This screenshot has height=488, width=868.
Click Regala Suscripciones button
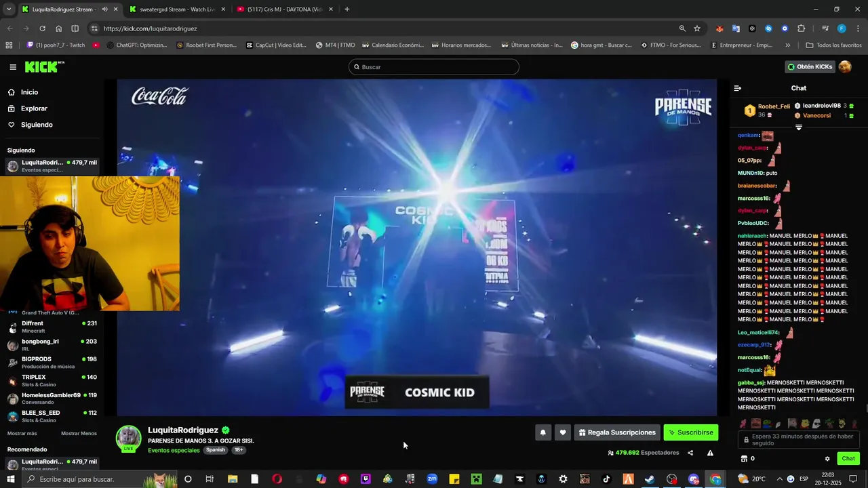[617, 432]
